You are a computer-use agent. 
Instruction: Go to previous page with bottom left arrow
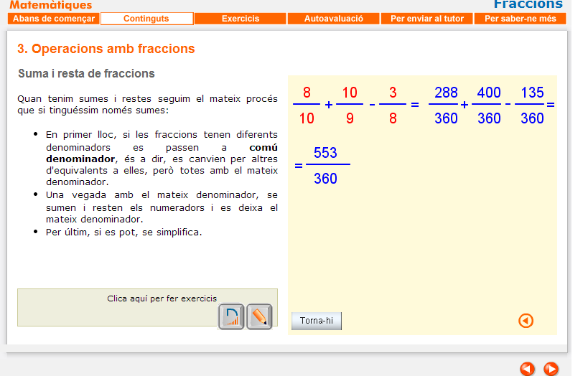point(527,369)
